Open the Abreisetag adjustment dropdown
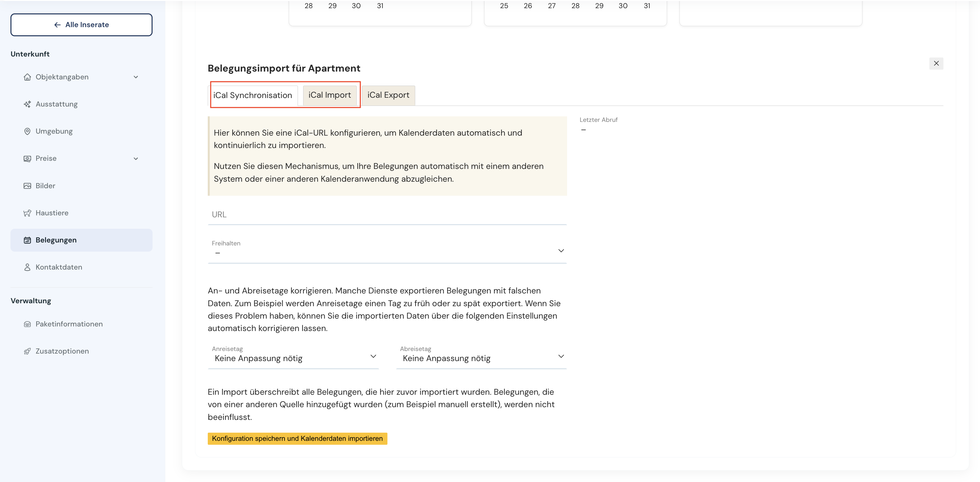980x482 pixels. click(481, 357)
